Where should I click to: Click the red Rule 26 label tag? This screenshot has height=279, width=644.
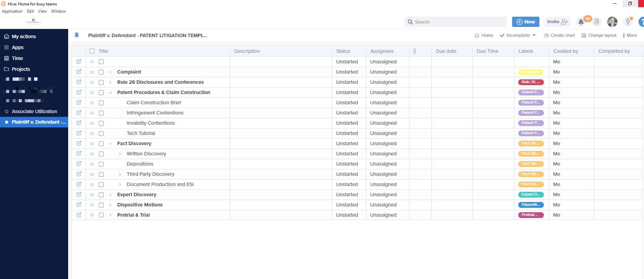531,82
